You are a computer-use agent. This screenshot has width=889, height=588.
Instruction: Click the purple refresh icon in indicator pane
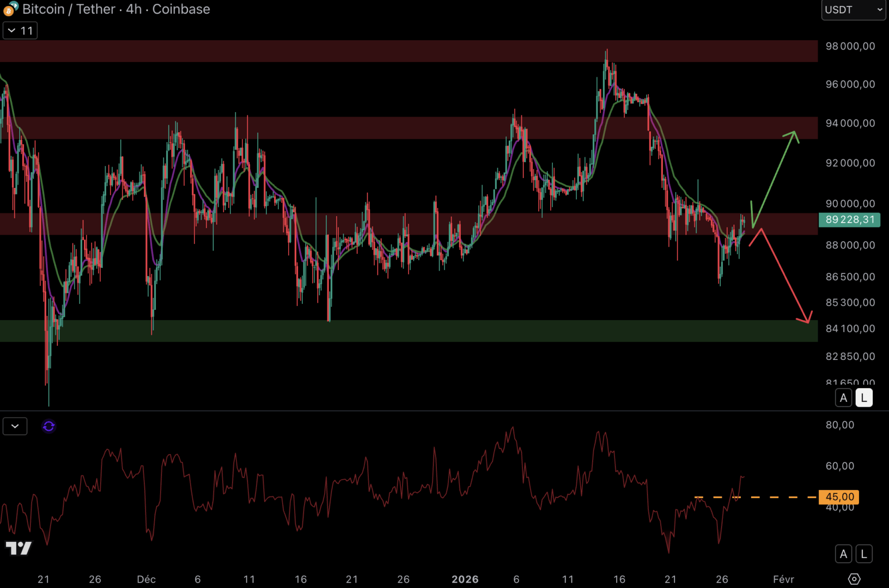tap(48, 426)
